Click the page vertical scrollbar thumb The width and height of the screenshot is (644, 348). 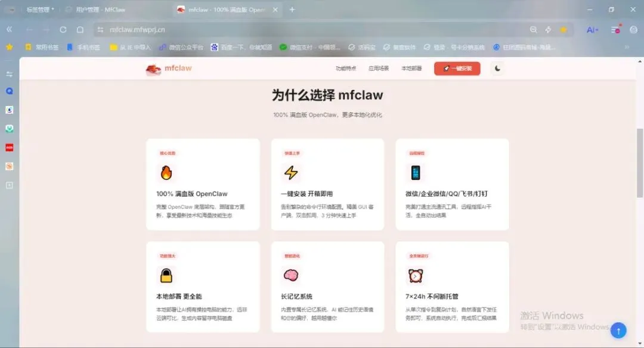tap(639, 163)
